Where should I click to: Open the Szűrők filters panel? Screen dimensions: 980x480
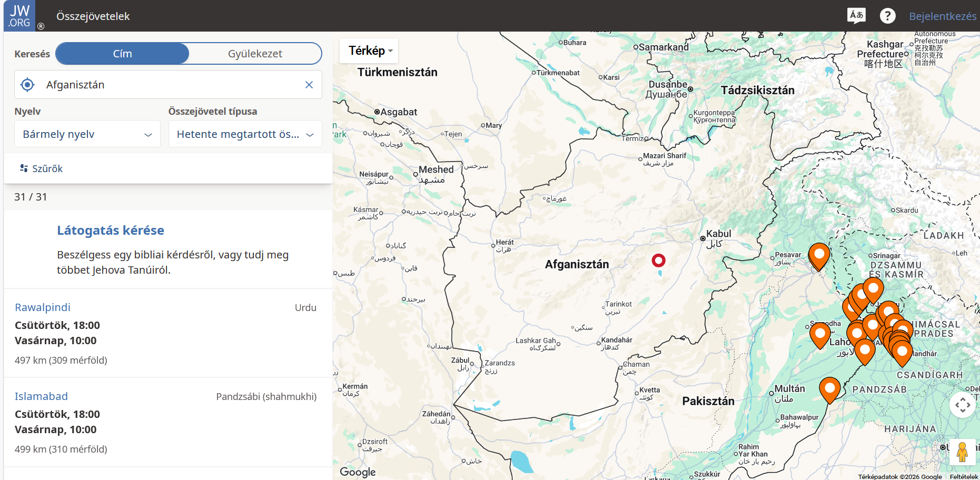pos(41,168)
